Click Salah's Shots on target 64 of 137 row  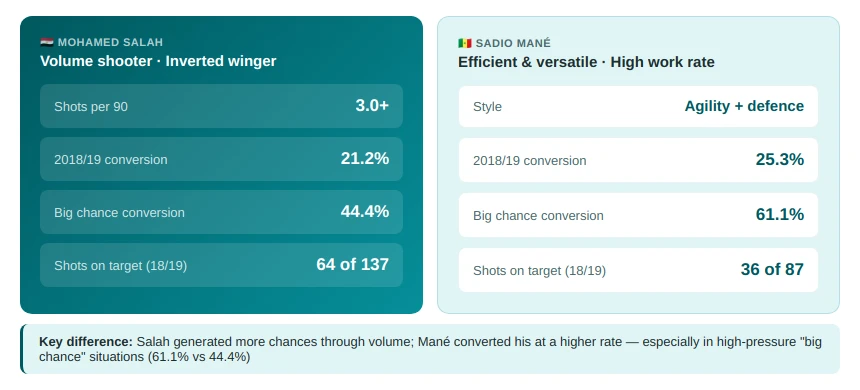pos(221,265)
